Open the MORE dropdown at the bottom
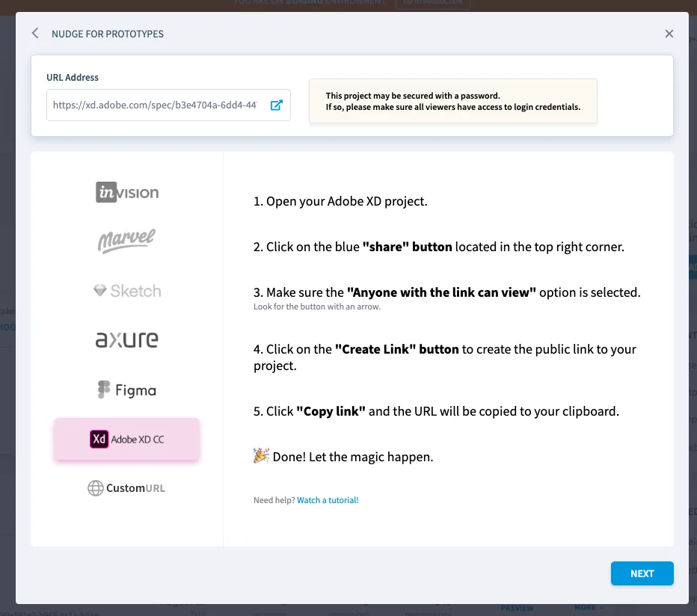 [588, 608]
